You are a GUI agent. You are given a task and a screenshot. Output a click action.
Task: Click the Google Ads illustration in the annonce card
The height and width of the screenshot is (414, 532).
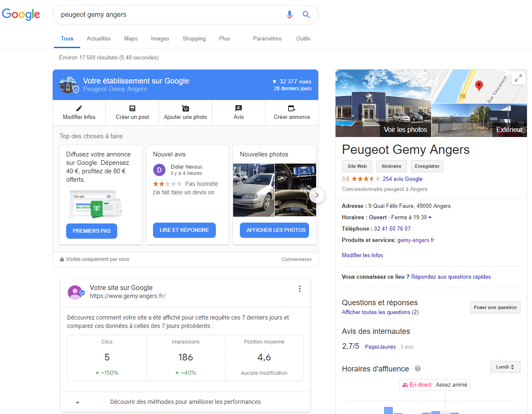(97, 204)
